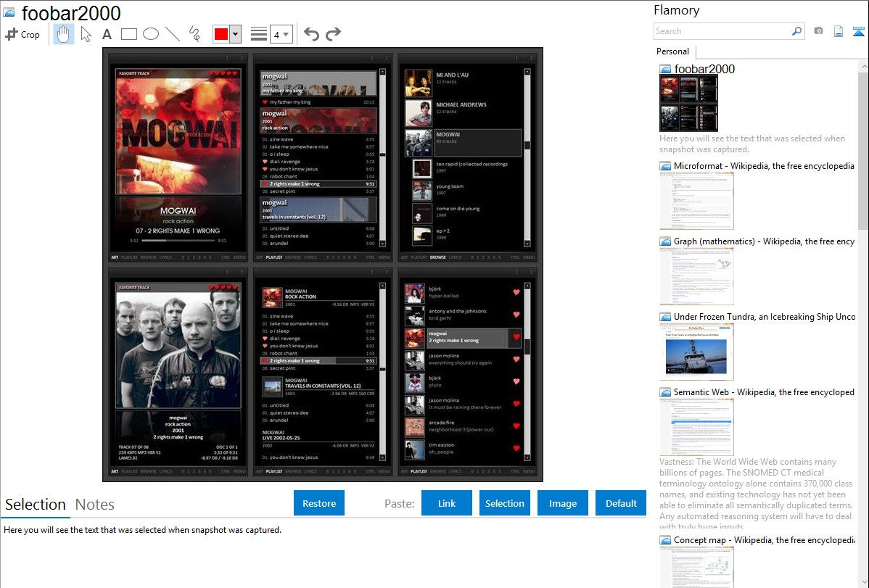869x588 pixels.
Task: Click the magnifier icon in the search box
Action: [x=796, y=31]
